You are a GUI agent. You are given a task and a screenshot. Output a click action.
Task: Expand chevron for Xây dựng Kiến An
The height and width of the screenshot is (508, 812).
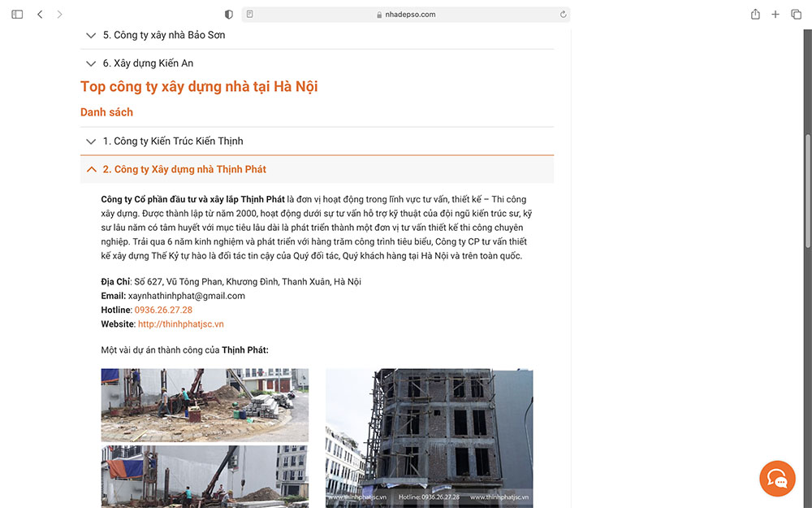point(91,63)
